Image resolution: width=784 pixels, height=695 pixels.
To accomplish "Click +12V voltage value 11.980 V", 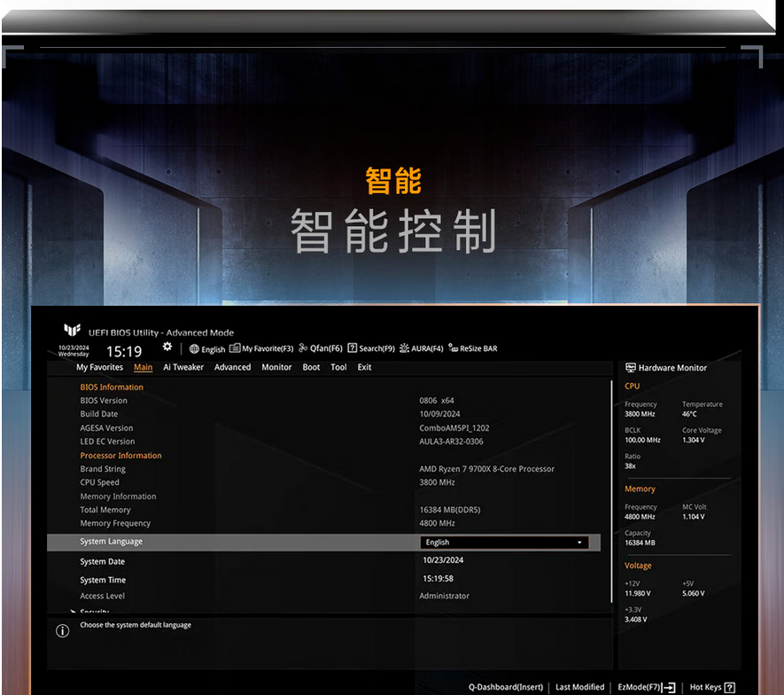I will click(638, 593).
